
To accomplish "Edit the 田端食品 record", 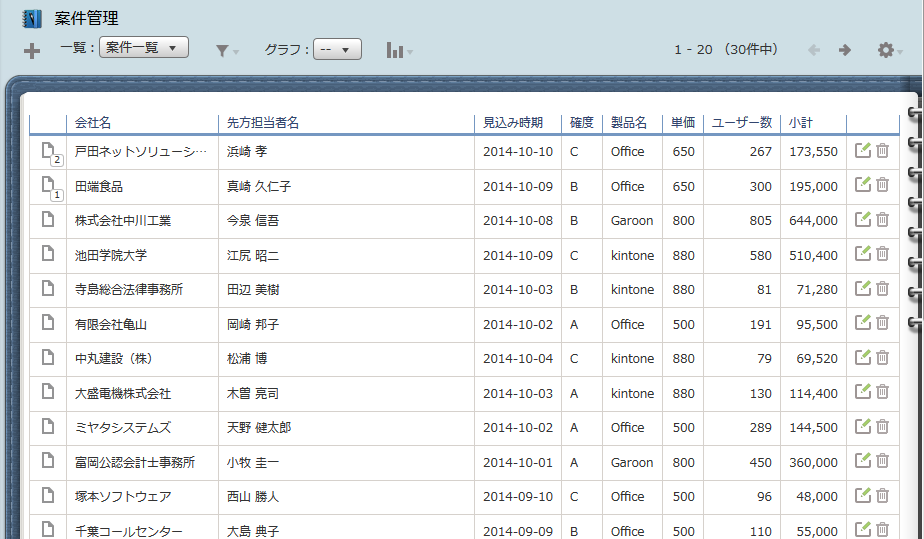I will coord(863,184).
